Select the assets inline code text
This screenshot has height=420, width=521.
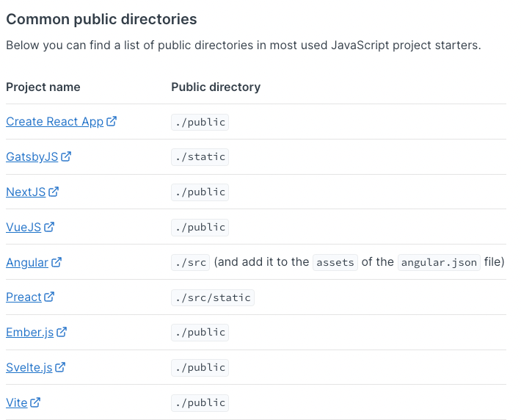coord(335,262)
